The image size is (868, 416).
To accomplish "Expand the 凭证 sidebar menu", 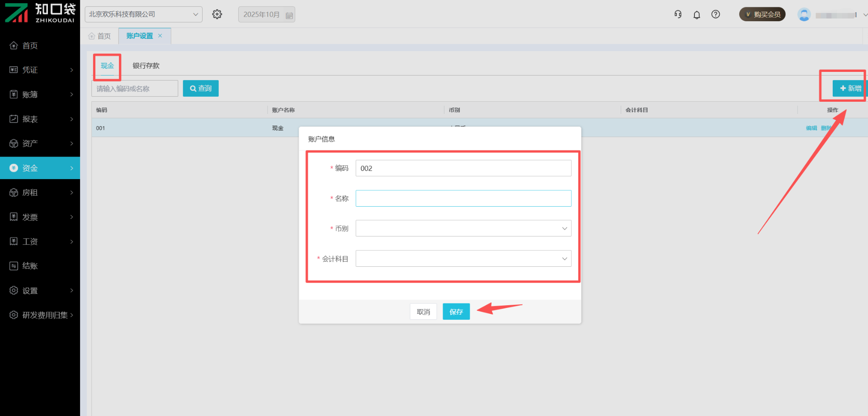I will tap(40, 70).
